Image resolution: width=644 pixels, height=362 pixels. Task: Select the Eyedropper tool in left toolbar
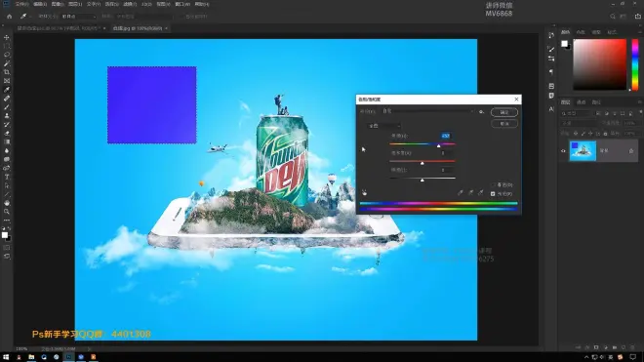[7, 90]
